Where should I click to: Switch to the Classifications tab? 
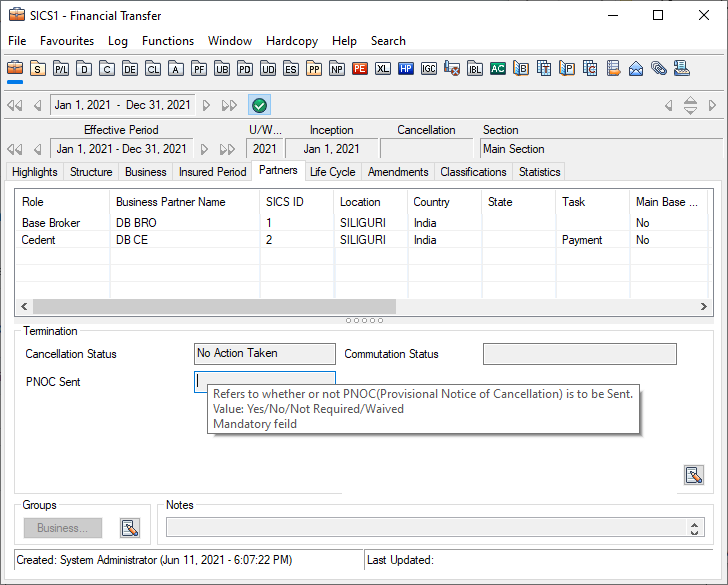tap(473, 172)
